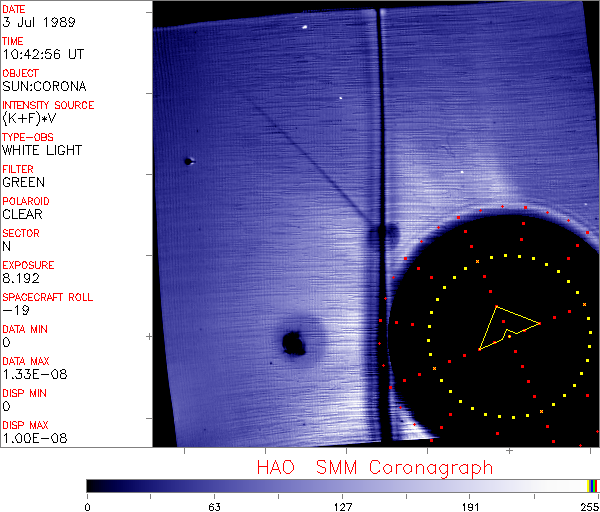The width and height of the screenshot is (600, 512).
Task: Click the intensity color bar at mid-scale
Action: [x=342, y=486]
